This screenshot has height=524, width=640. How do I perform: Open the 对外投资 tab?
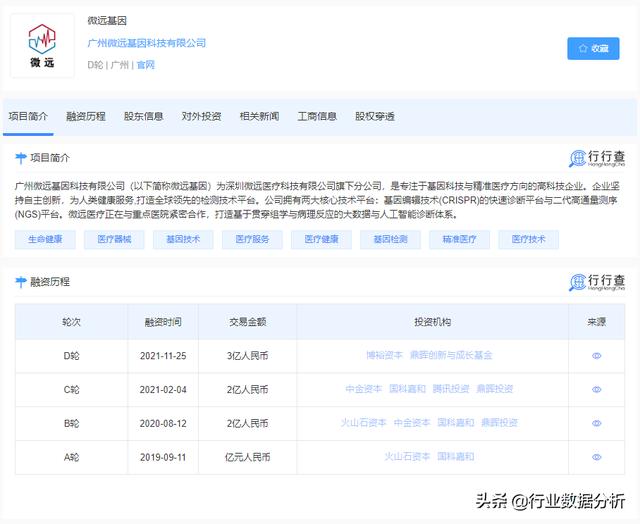[202, 116]
